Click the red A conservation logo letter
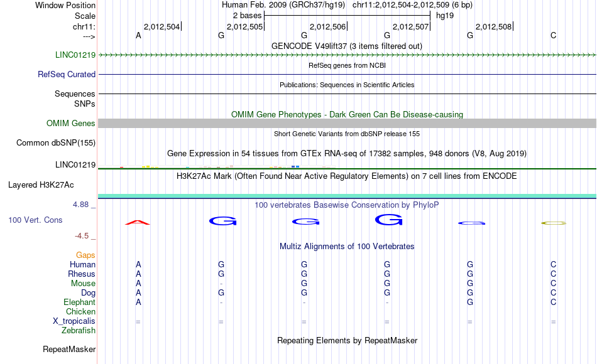Viewport: 597px width, 364px height. [x=138, y=222]
